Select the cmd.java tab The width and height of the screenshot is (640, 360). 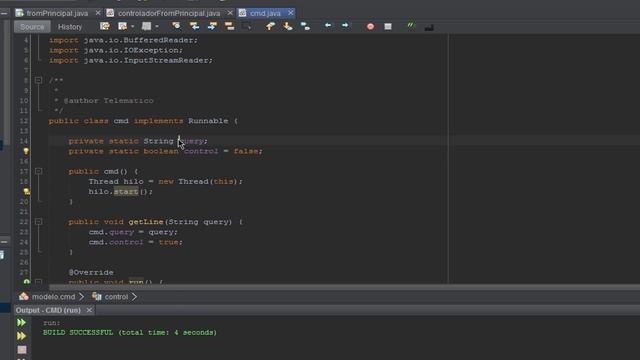point(265,13)
